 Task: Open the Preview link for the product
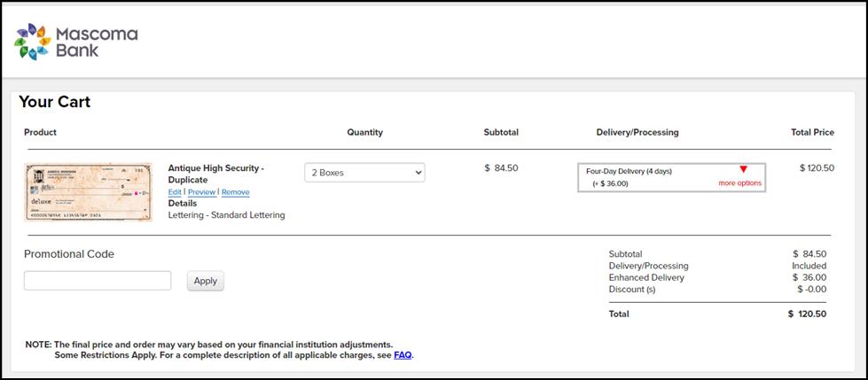click(x=201, y=192)
